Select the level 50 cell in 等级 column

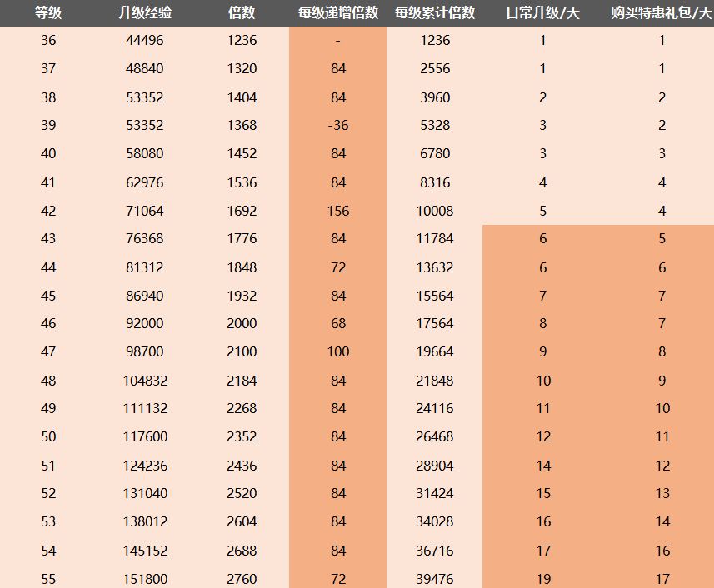[48, 436]
